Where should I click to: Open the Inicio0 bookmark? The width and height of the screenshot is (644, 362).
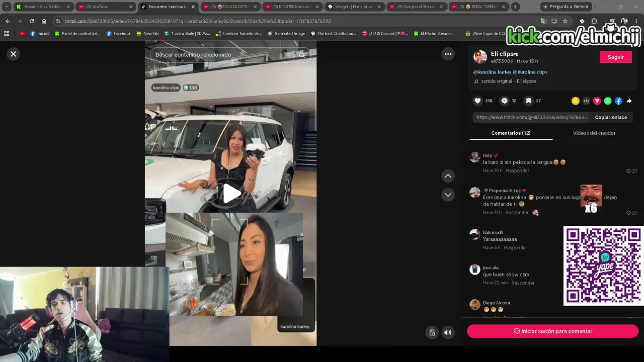40,34
